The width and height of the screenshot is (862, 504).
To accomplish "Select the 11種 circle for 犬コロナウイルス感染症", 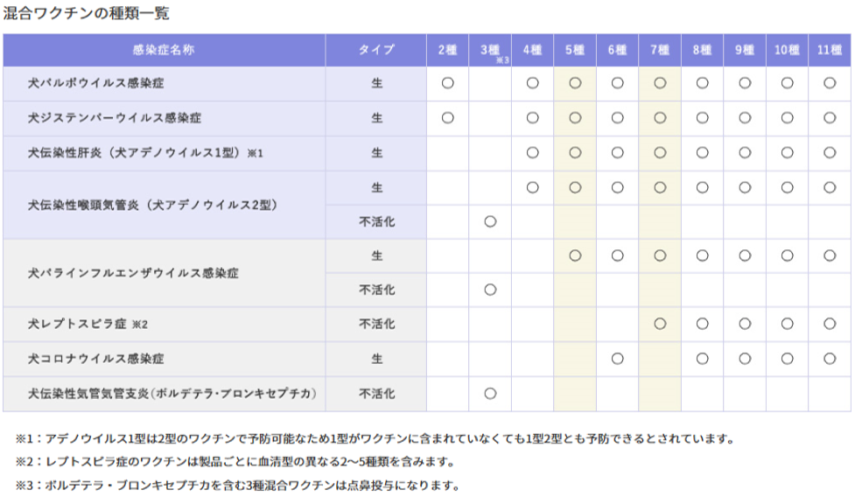I will tap(830, 358).
